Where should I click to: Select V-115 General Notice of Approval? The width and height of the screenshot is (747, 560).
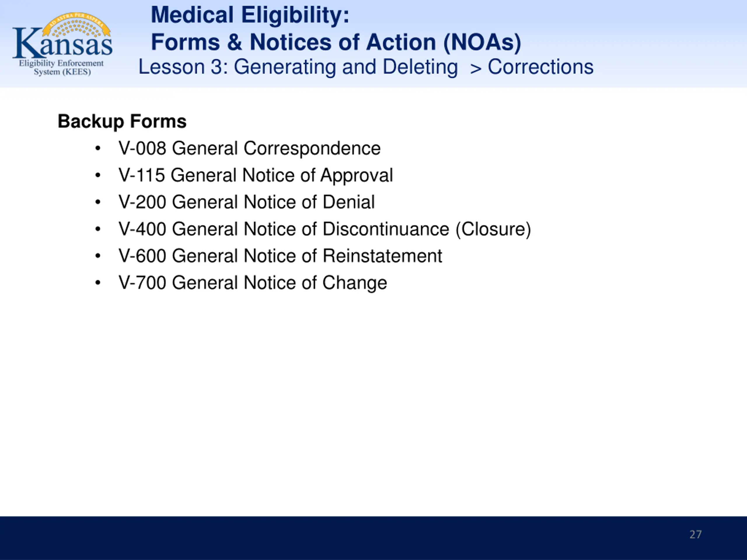click(256, 175)
